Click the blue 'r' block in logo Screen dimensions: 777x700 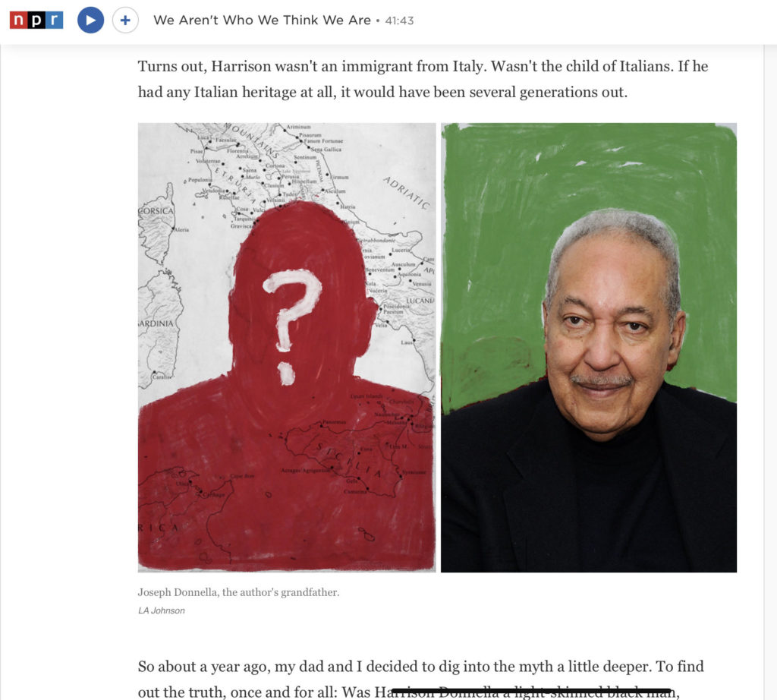pyautogui.click(x=55, y=20)
